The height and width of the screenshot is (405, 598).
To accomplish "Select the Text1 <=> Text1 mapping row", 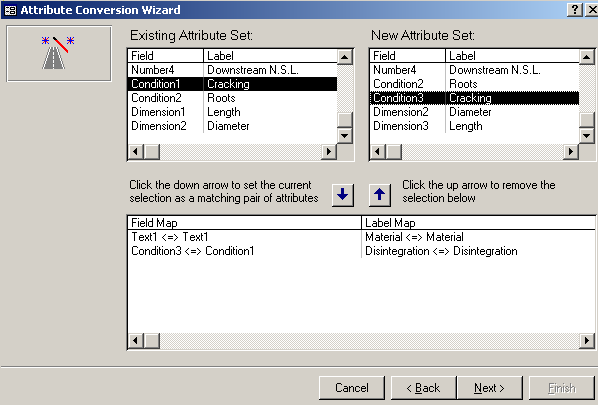I will tap(361, 237).
